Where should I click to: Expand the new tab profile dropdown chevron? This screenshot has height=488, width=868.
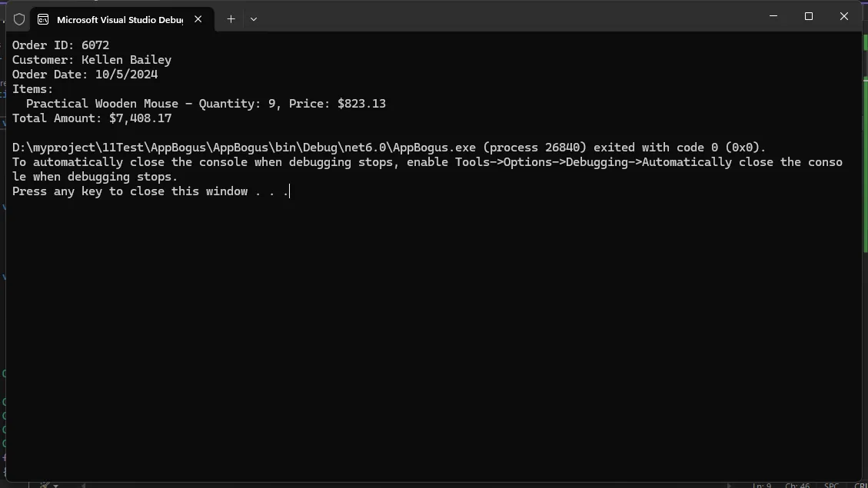pyautogui.click(x=254, y=19)
